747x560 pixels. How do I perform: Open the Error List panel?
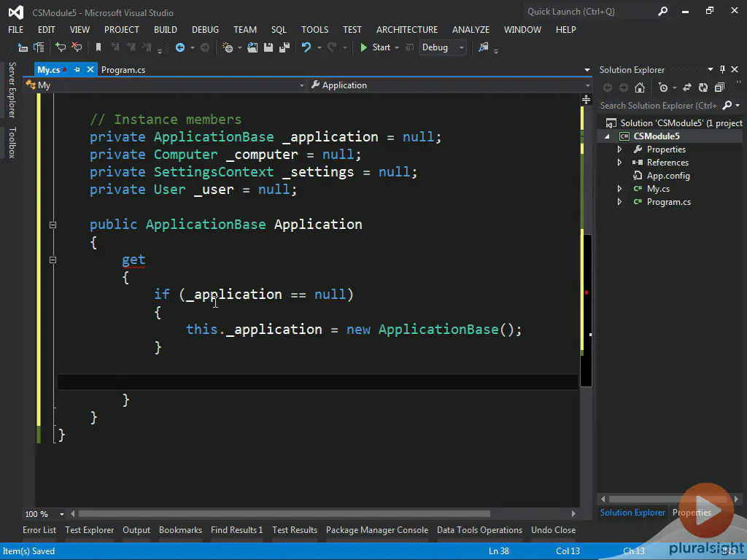pyautogui.click(x=39, y=530)
